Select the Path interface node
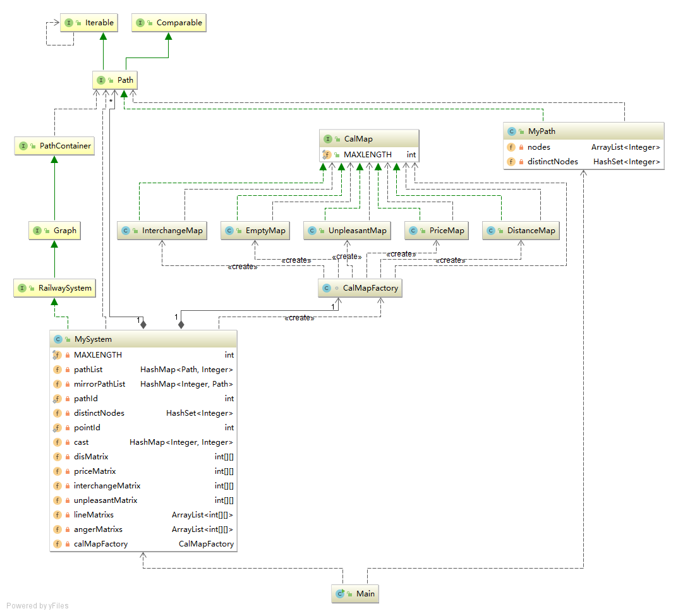 click(115, 80)
